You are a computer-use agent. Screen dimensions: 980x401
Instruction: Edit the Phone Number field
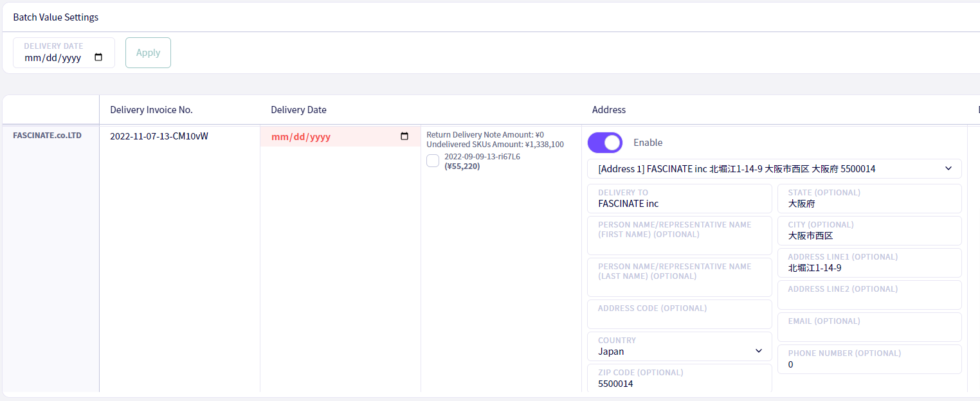(x=869, y=359)
